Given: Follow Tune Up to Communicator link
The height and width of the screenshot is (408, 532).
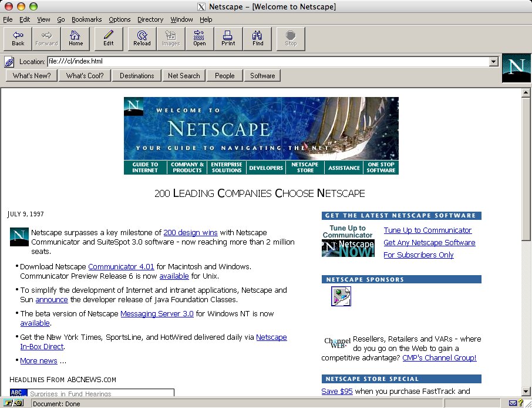Looking at the screenshot, I should [x=427, y=230].
